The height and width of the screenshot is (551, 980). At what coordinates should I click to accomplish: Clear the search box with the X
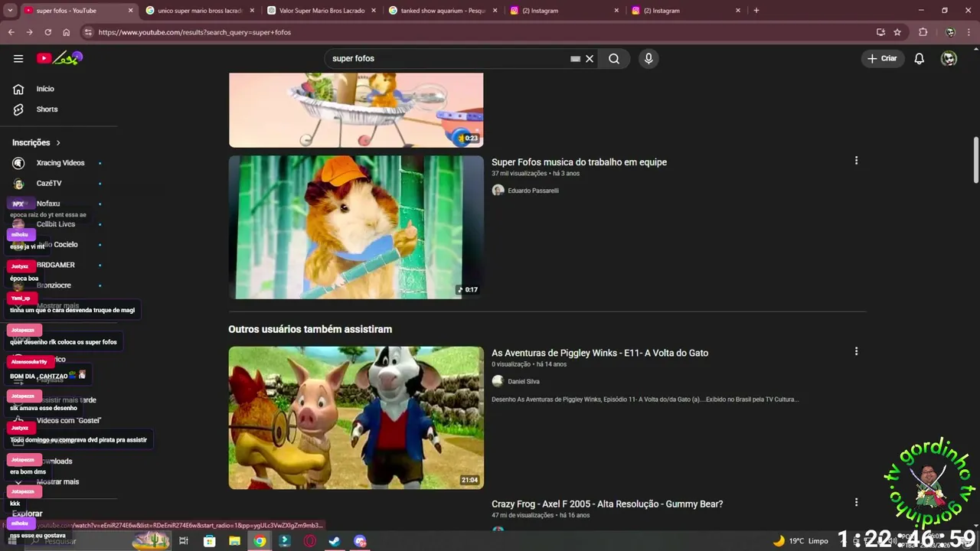[x=590, y=58]
